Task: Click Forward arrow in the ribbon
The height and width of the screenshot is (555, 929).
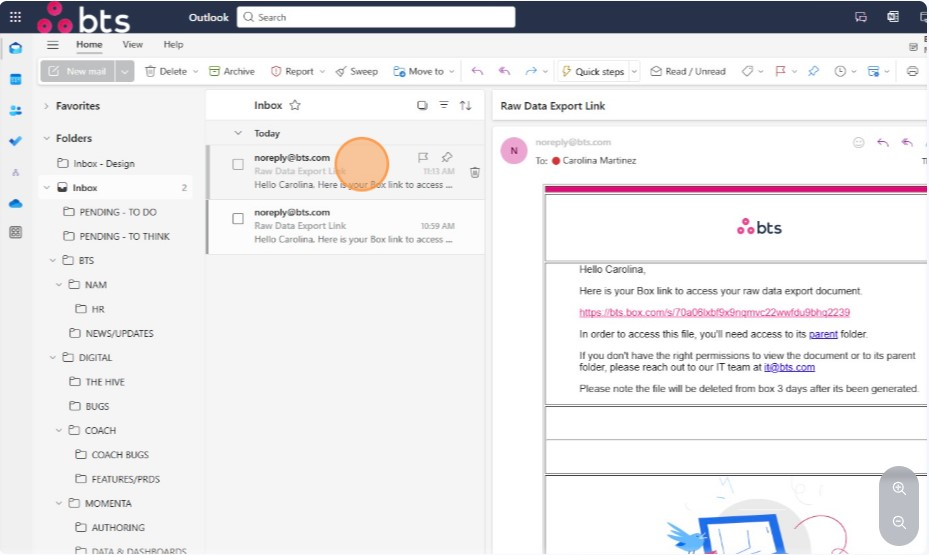Action: click(531, 71)
